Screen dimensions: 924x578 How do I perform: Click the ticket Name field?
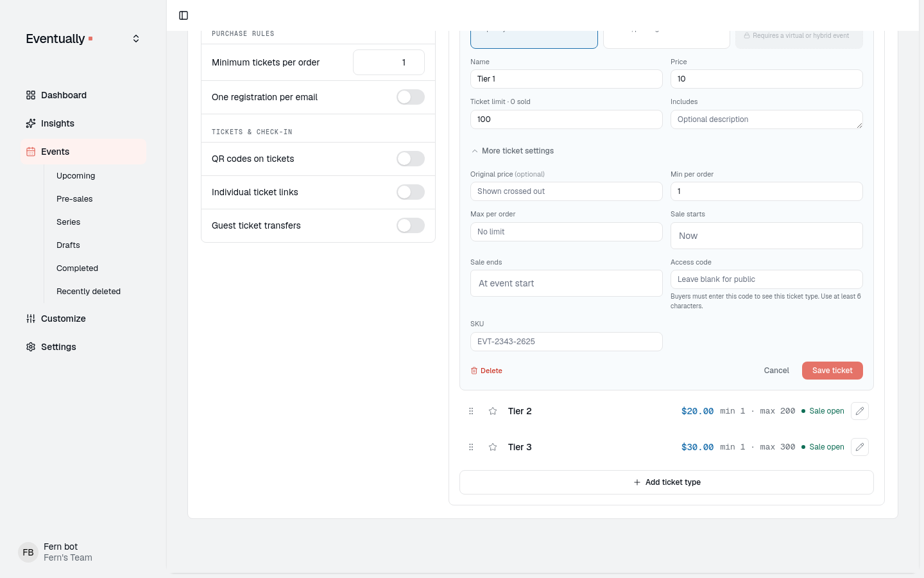pyautogui.click(x=567, y=79)
